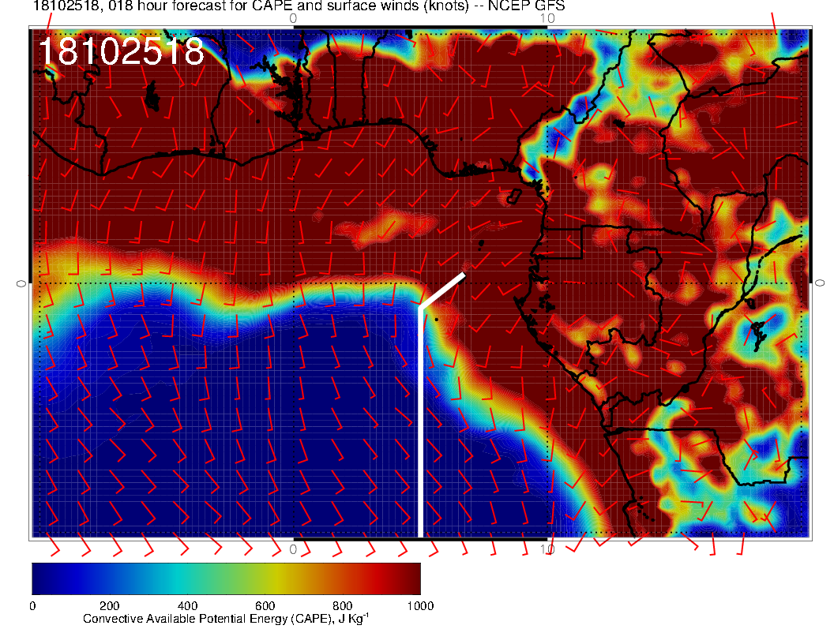The width and height of the screenshot is (834, 644).
Task: Click the 600 tick label under the colorbar
Action: tap(265, 606)
